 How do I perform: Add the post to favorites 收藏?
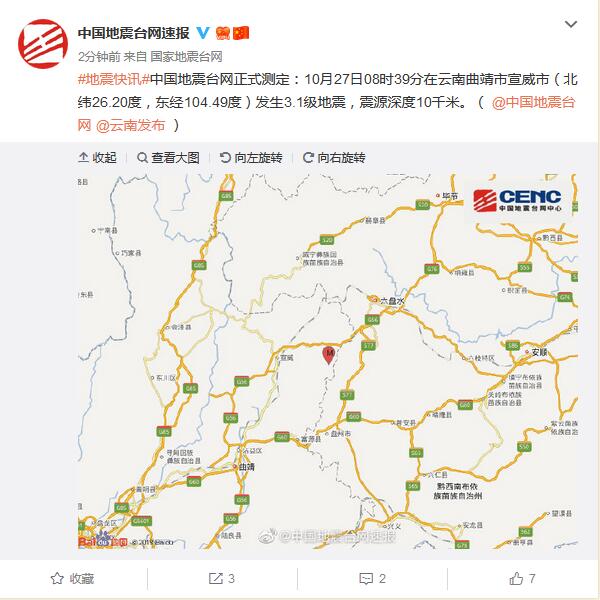72,578
